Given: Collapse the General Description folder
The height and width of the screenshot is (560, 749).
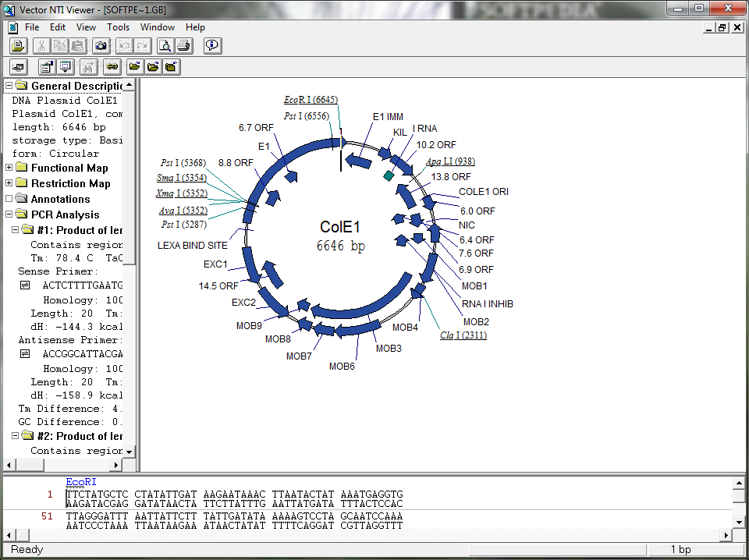Looking at the screenshot, I should (9, 86).
